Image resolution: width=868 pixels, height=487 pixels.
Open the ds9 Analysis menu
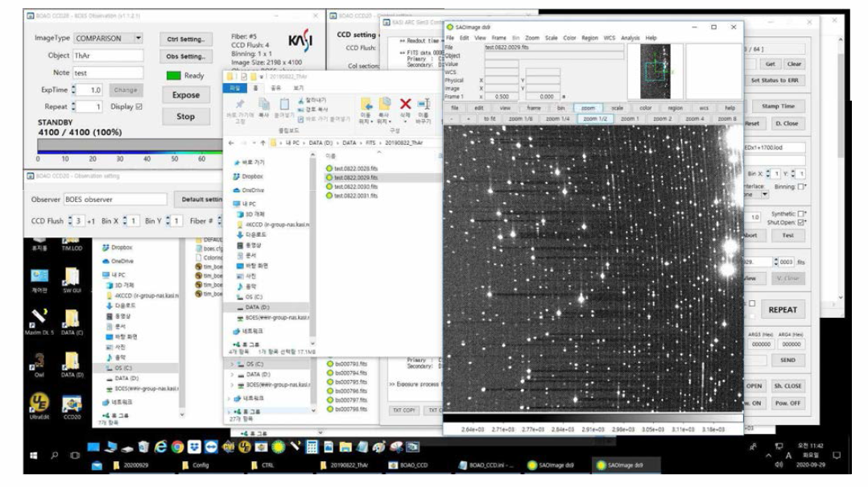coord(630,38)
